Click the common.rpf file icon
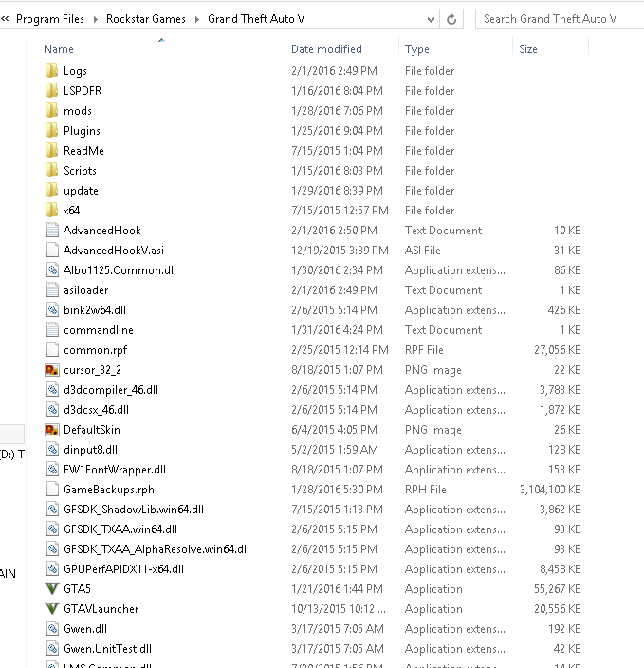 (52, 350)
